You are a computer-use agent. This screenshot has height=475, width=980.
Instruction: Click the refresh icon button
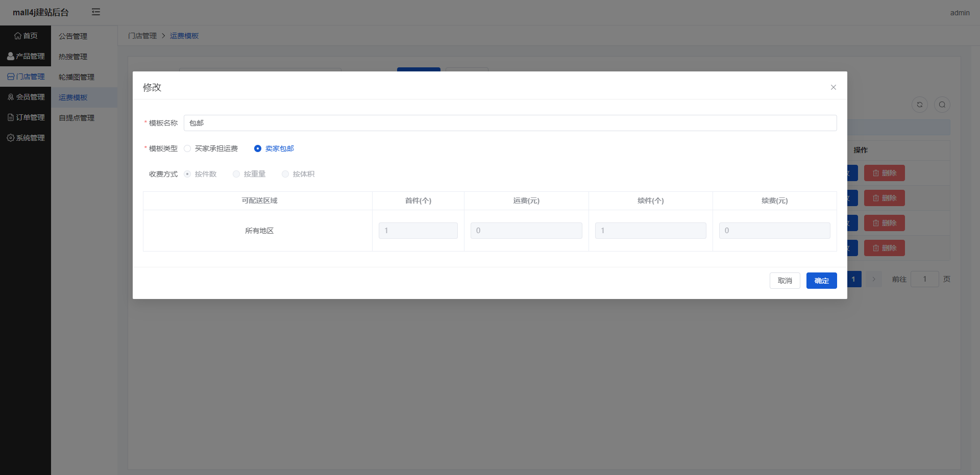[919, 105]
